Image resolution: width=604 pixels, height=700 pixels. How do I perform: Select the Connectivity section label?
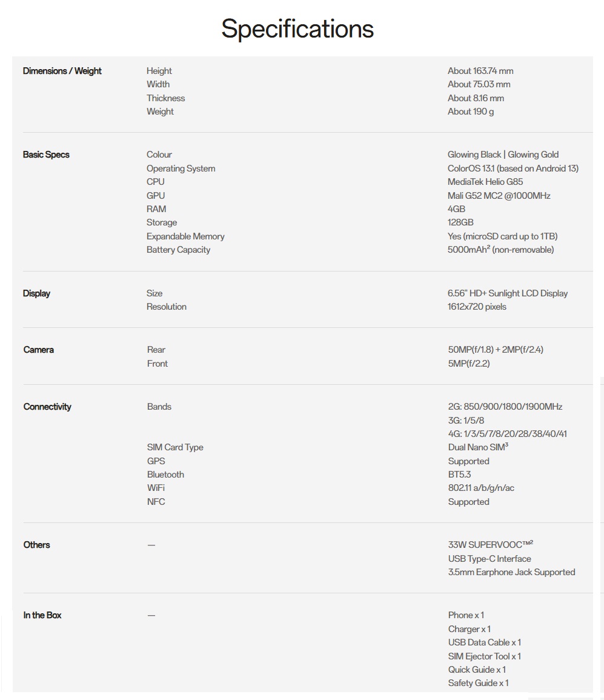pos(47,407)
